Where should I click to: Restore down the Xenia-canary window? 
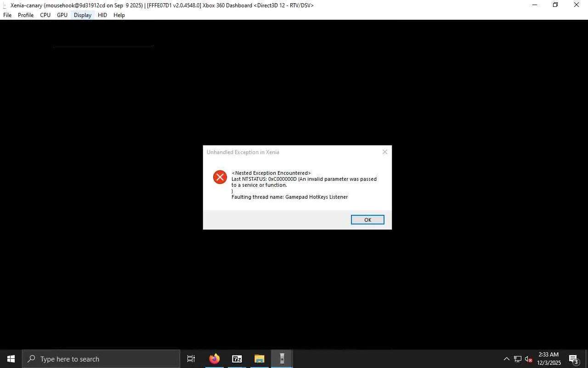(555, 5)
